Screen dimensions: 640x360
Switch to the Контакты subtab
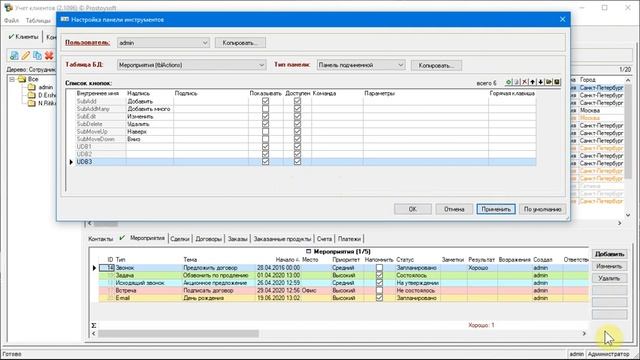[100, 239]
